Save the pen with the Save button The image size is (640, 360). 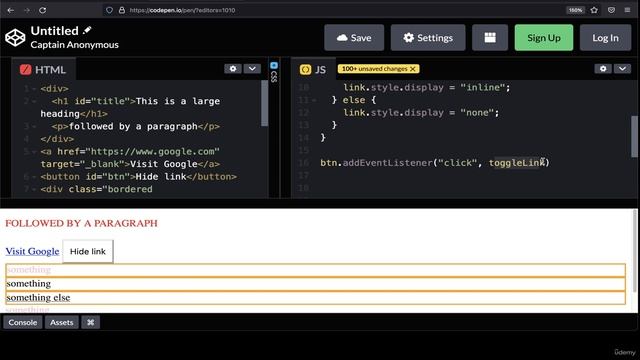pos(354,38)
